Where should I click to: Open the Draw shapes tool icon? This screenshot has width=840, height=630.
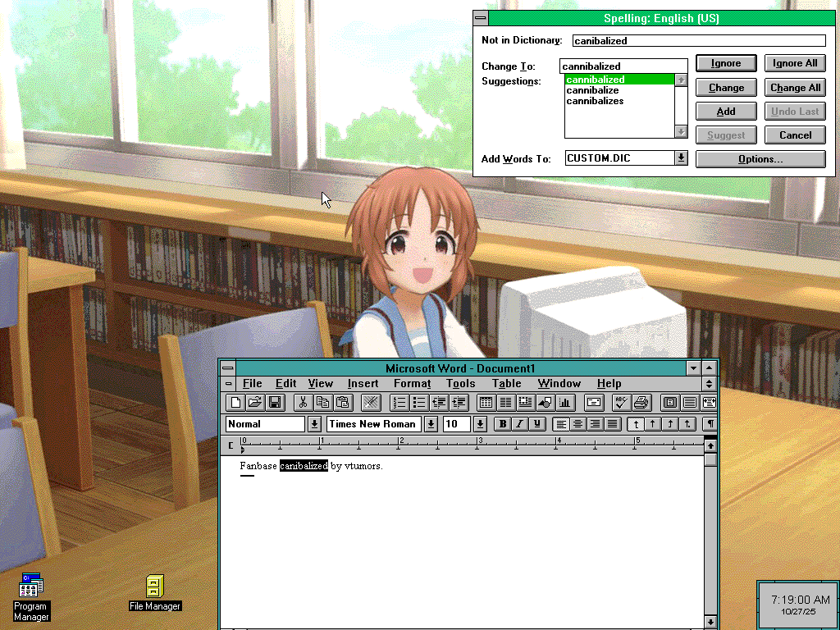(546, 402)
